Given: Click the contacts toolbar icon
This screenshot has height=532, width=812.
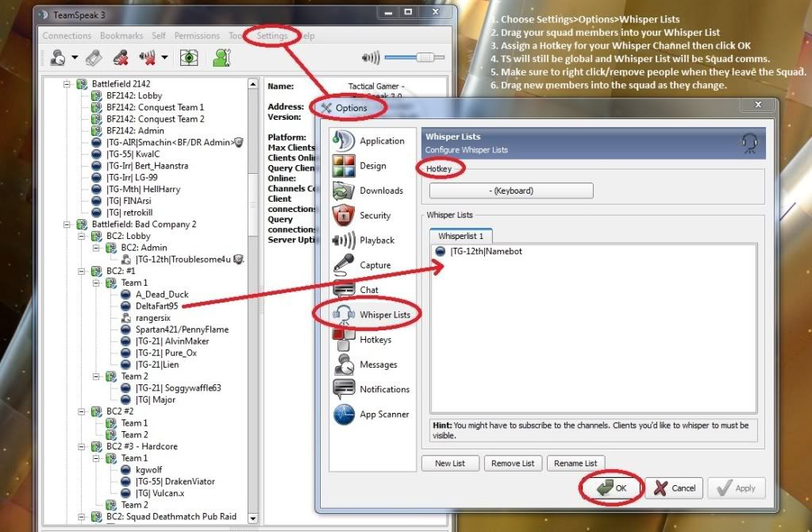Looking at the screenshot, I should coord(221,57).
